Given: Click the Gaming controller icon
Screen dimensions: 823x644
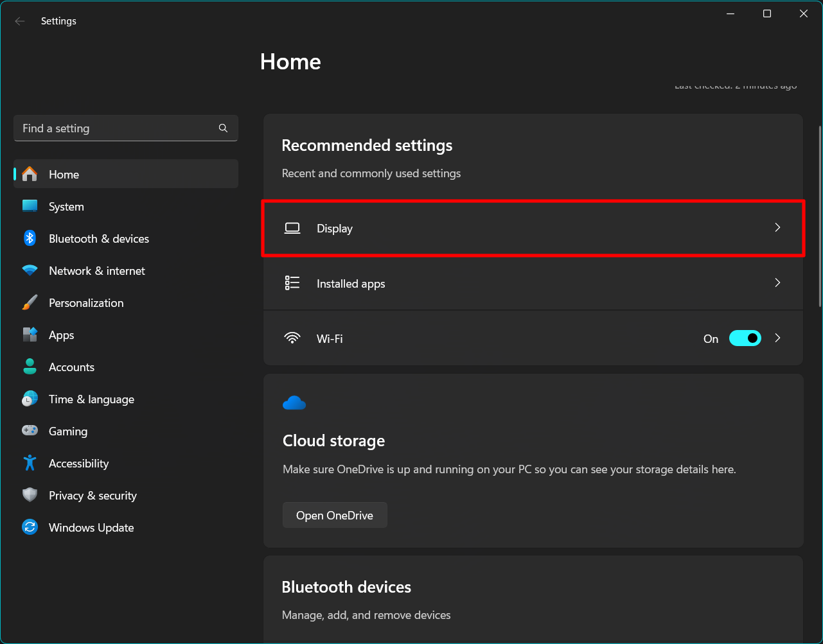Looking at the screenshot, I should coord(30,431).
